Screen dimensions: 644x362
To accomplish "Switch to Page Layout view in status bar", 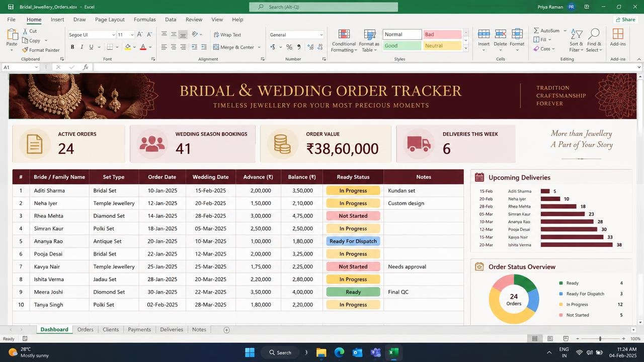I will click(550, 339).
